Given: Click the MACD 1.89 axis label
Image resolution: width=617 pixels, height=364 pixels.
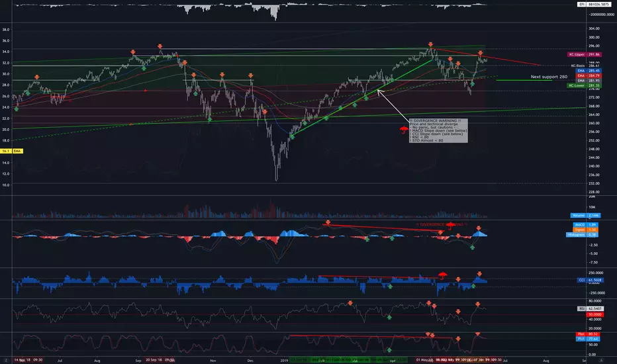Looking at the screenshot, I should tap(586, 225).
